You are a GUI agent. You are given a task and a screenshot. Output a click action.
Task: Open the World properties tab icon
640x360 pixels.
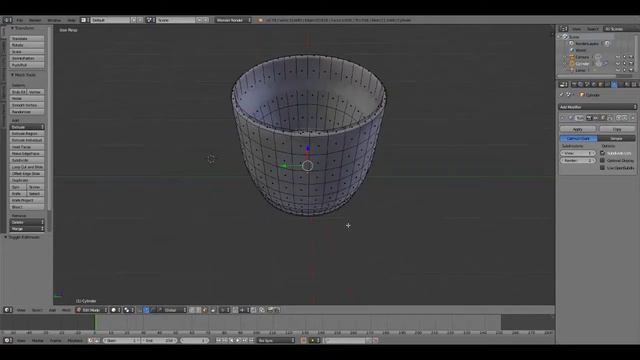(x=593, y=84)
